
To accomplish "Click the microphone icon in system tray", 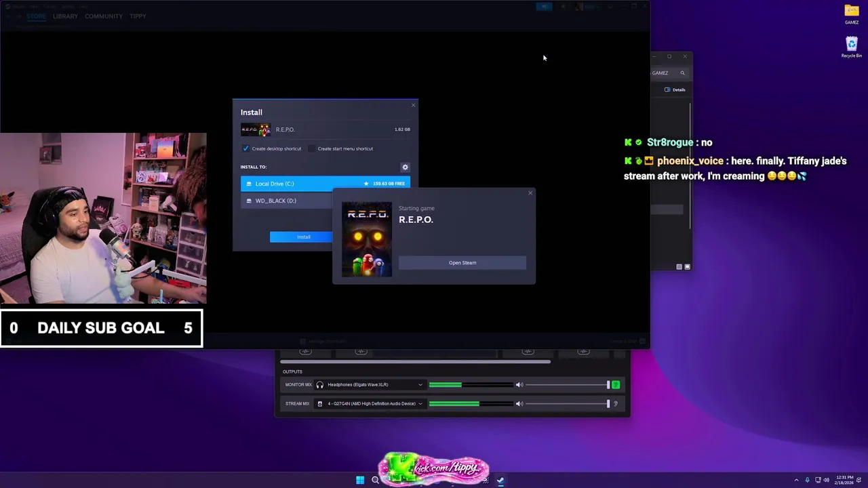I will point(807,481).
